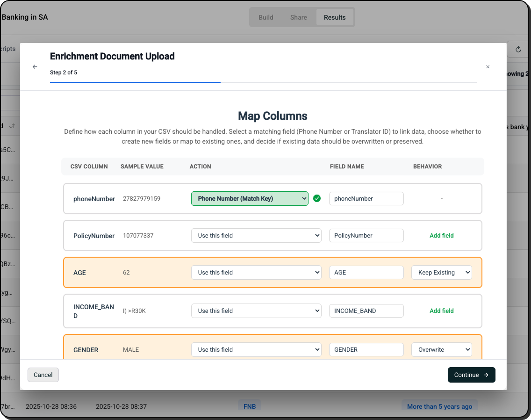
Task: Expand the INCOME_BAND action dropdown
Action: 256,311
